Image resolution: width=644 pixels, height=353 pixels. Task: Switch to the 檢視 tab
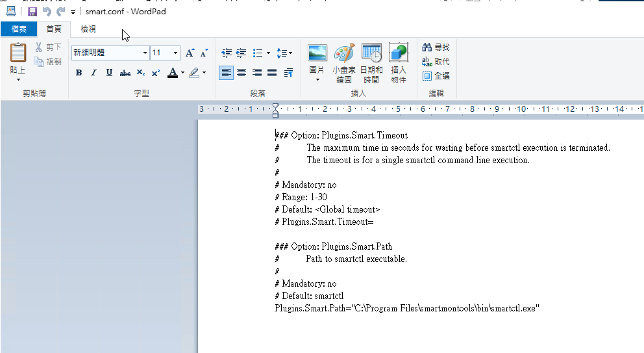(88, 29)
